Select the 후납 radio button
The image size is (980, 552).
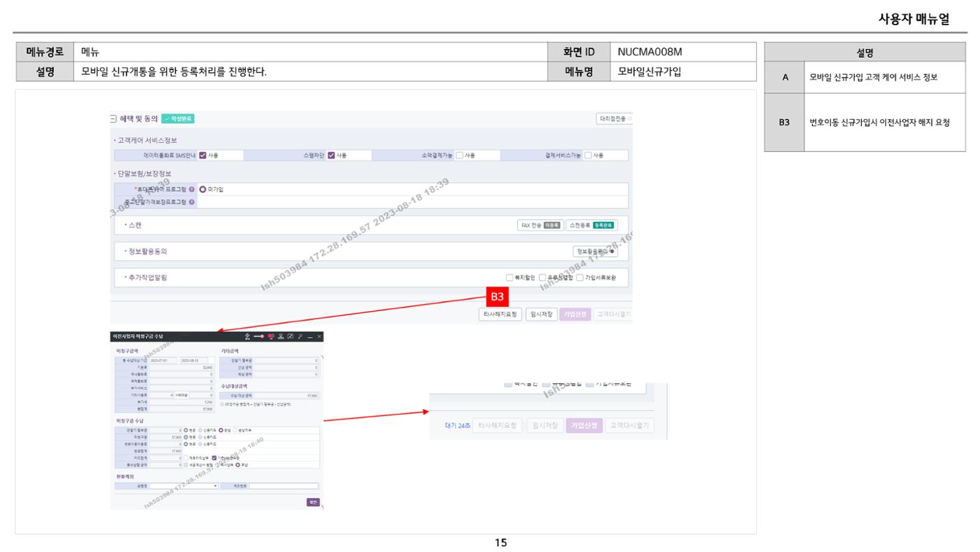(237, 464)
